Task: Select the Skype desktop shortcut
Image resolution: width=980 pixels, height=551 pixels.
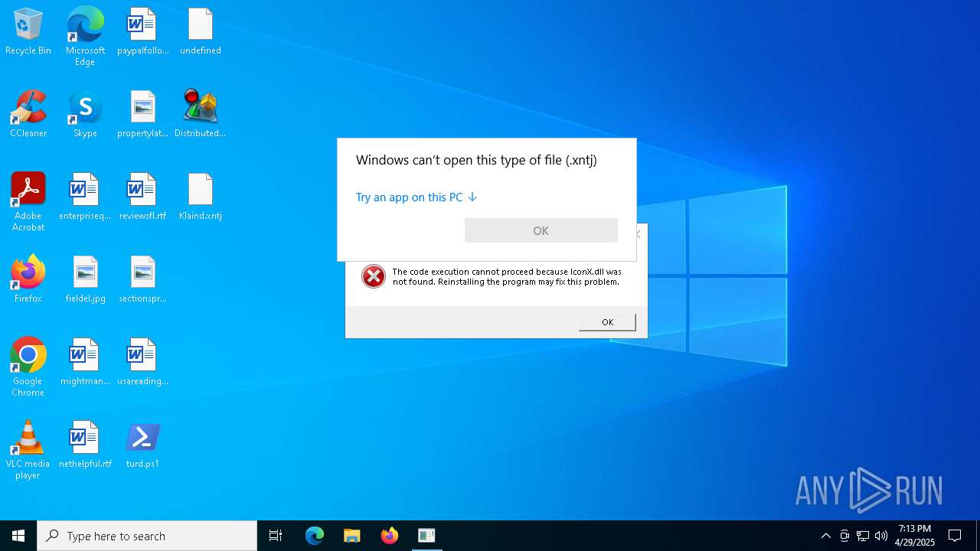Action: pyautogui.click(x=85, y=114)
